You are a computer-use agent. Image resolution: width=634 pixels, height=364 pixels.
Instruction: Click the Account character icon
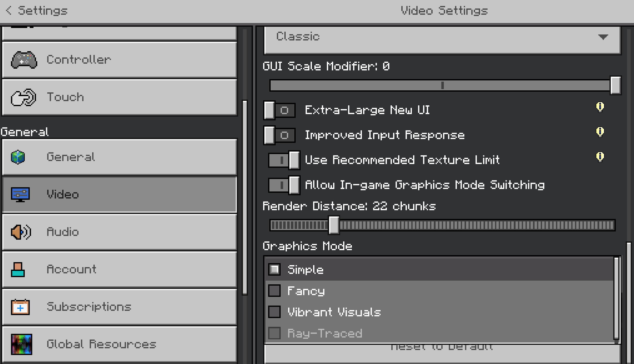[x=18, y=269]
